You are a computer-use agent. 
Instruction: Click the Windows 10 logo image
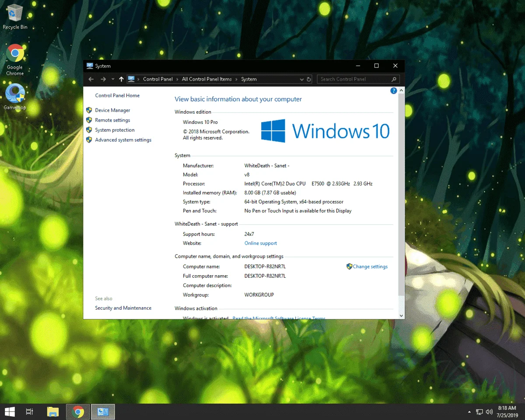[x=325, y=131]
